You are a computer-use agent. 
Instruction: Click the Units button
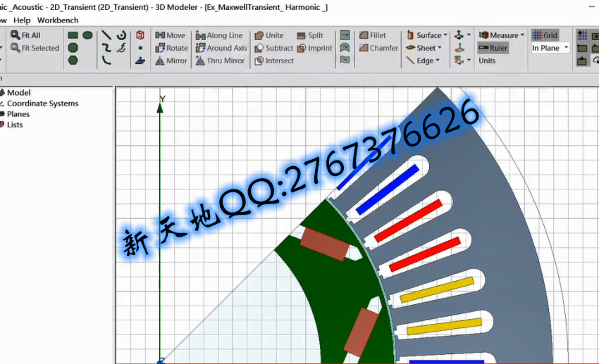[x=487, y=61]
